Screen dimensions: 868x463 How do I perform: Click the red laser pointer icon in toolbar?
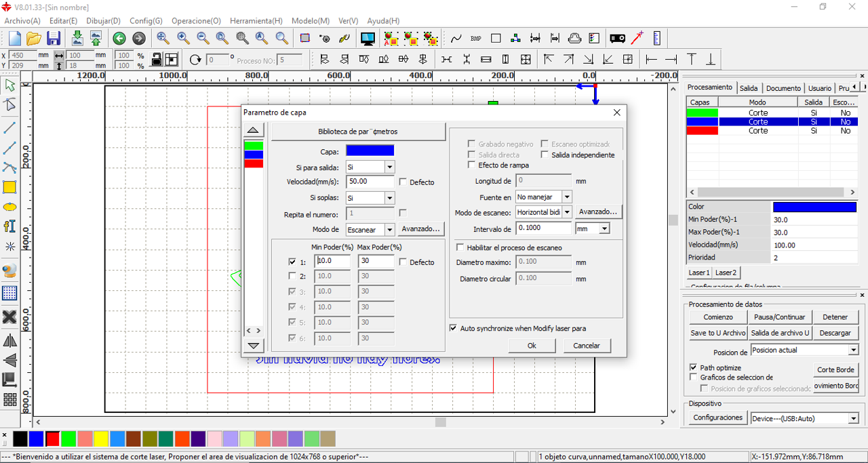[x=637, y=39]
